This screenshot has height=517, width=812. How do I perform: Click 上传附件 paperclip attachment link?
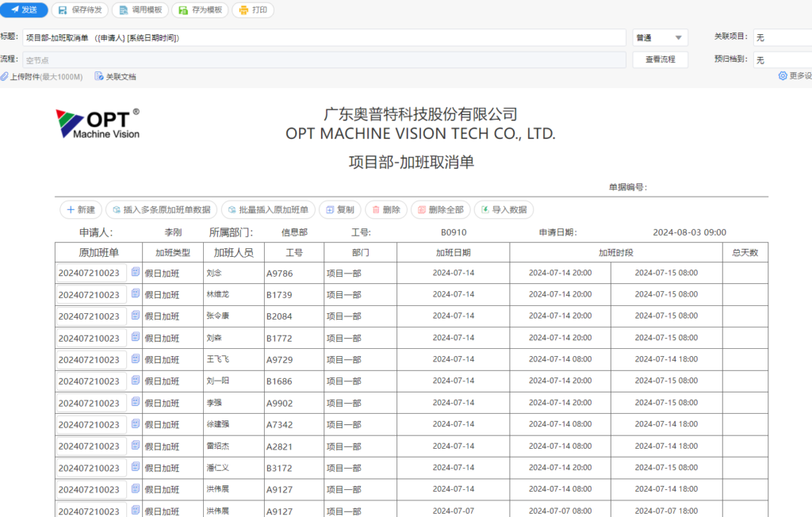pos(41,77)
